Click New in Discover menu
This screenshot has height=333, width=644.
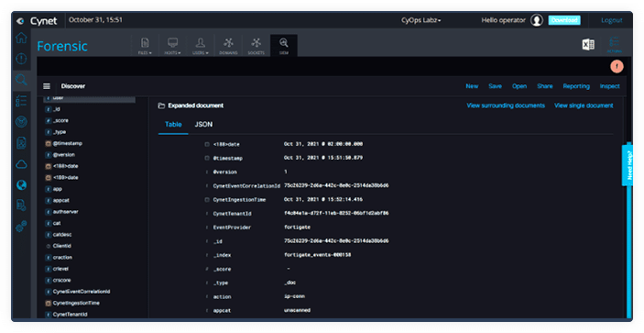tap(472, 86)
